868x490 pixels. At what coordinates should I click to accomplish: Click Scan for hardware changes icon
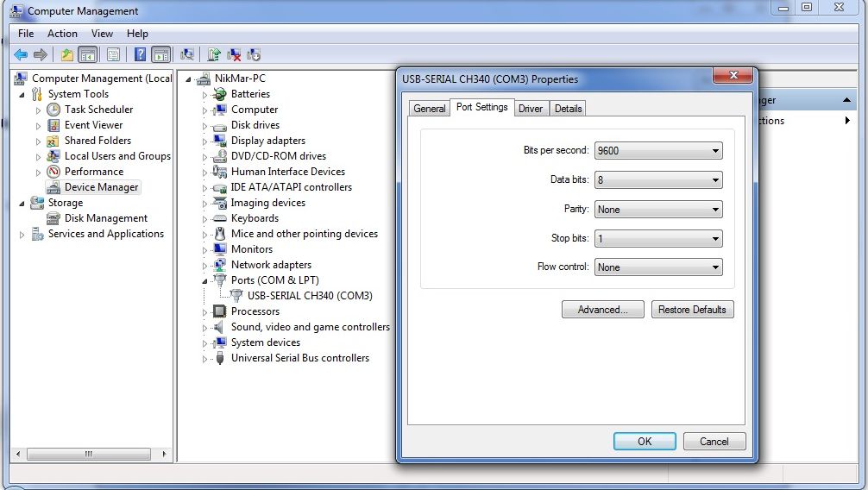(187, 54)
